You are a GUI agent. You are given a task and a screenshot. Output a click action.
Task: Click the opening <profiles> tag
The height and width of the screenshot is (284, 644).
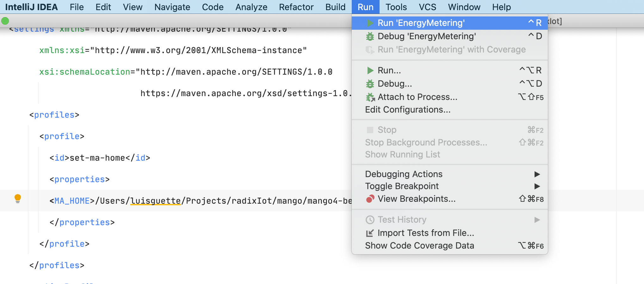point(54,115)
